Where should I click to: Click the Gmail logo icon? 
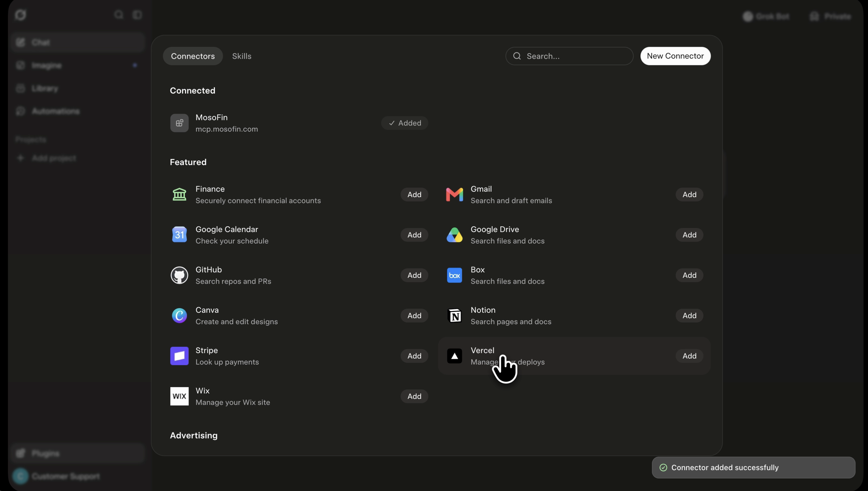(454, 195)
